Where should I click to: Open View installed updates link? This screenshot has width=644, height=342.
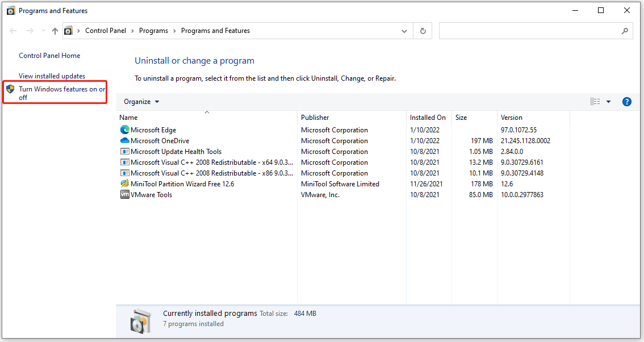point(52,76)
